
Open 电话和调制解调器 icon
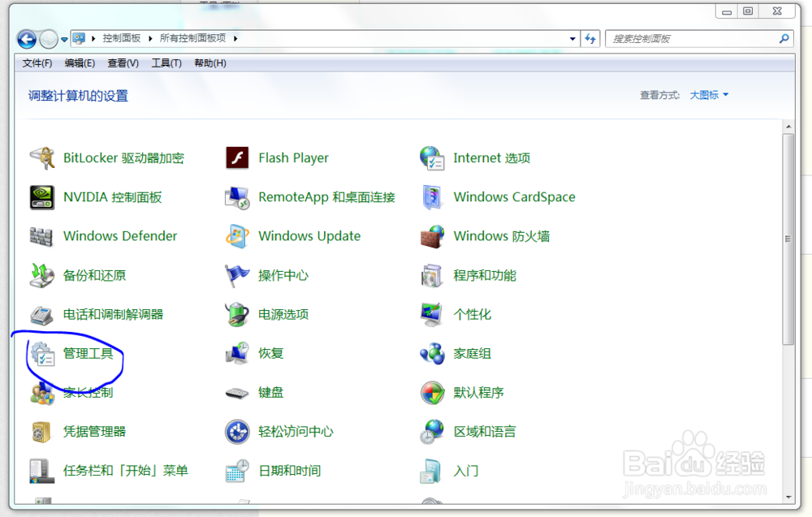41,315
